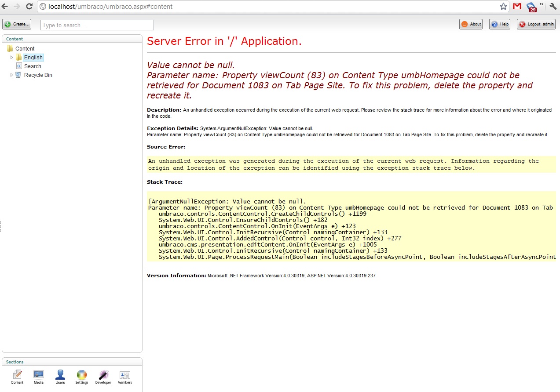This screenshot has width=560, height=392.
Task: Click the left panel splitter handle
Action: tap(1, 226)
